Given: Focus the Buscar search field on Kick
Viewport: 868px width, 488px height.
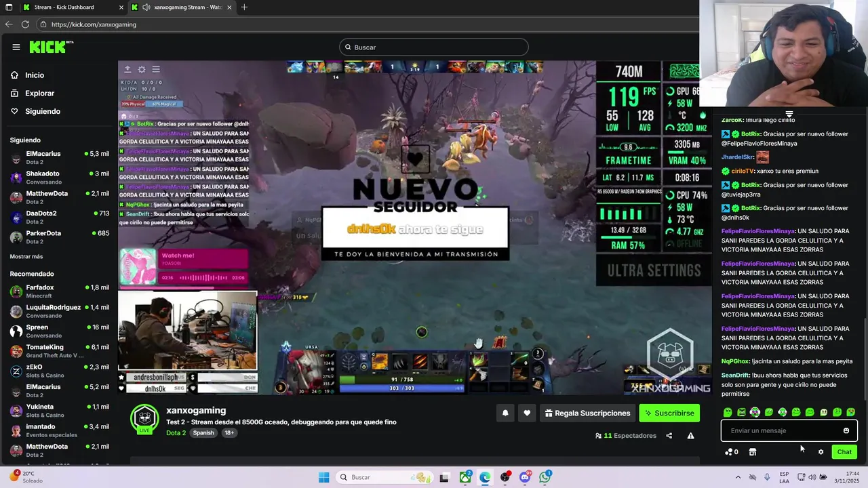Looking at the screenshot, I should (434, 47).
